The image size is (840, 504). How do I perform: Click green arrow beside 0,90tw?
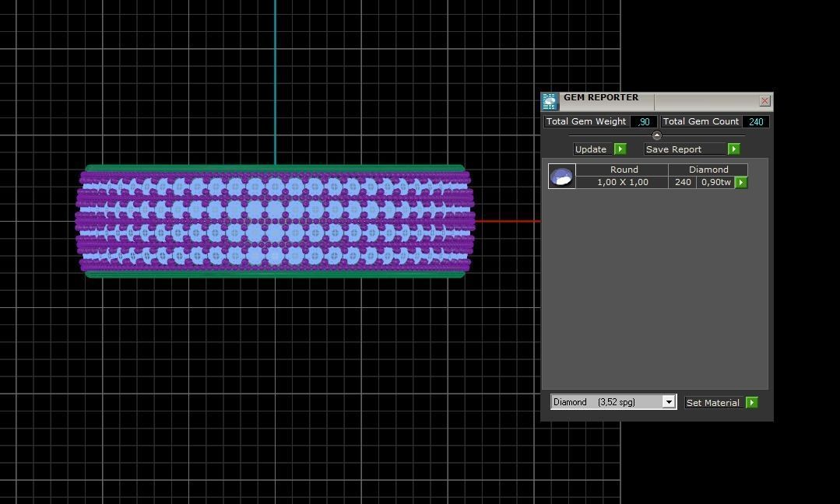(x=741, y=183)
